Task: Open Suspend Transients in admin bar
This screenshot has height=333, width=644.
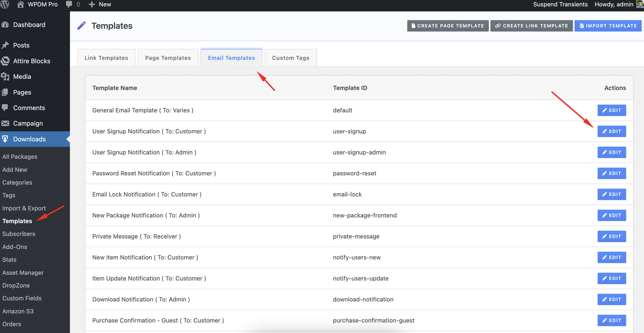Action: click(x=560, y=4)
